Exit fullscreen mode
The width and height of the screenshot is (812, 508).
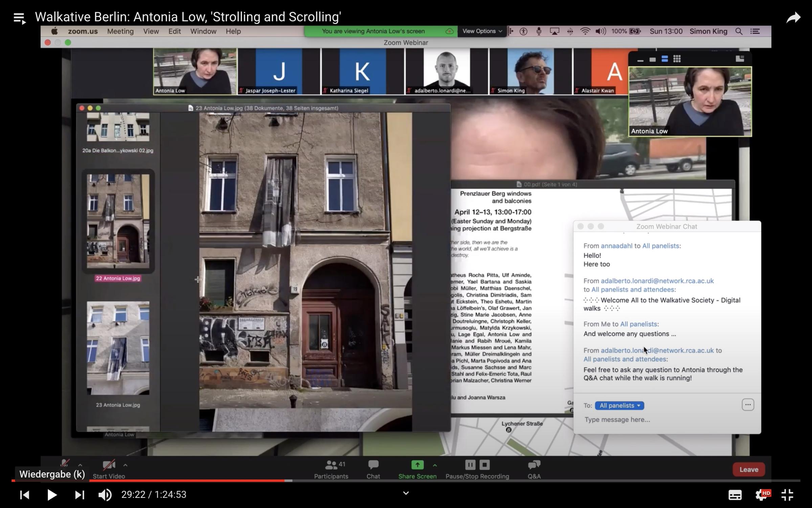pyautogui.click(x=787, y=495)
